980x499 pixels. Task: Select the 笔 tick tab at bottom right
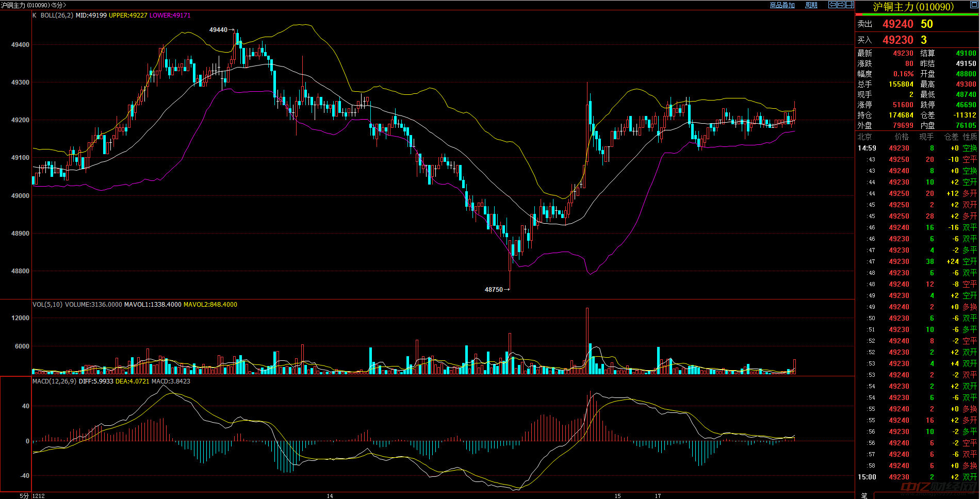pyautogui.click(x=864, y=495)
